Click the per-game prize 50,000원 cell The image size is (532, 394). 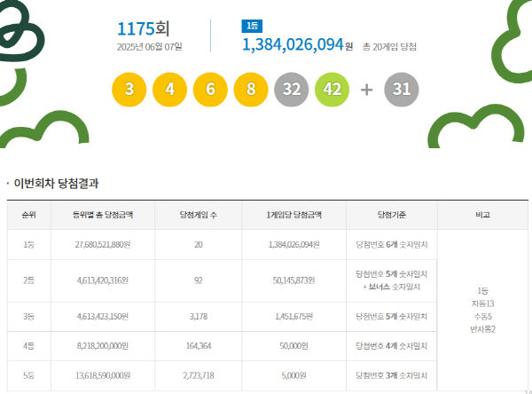tap(293, 346)
